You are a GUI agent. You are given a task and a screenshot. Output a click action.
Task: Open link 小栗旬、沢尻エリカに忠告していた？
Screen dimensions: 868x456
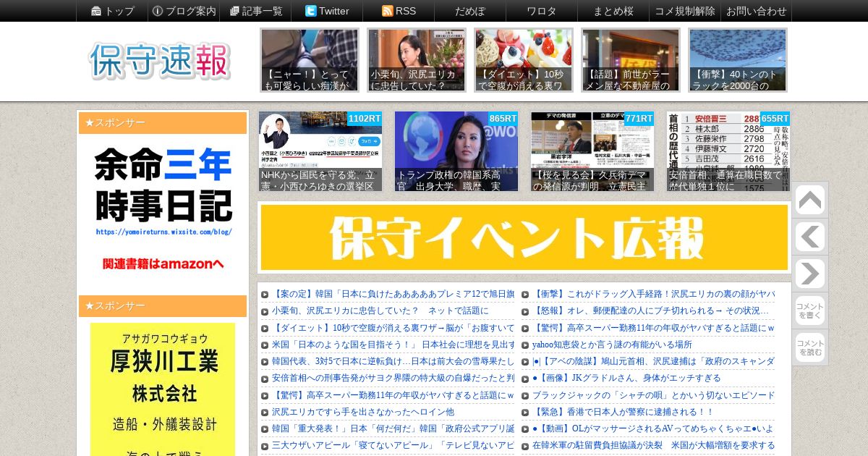380,311
